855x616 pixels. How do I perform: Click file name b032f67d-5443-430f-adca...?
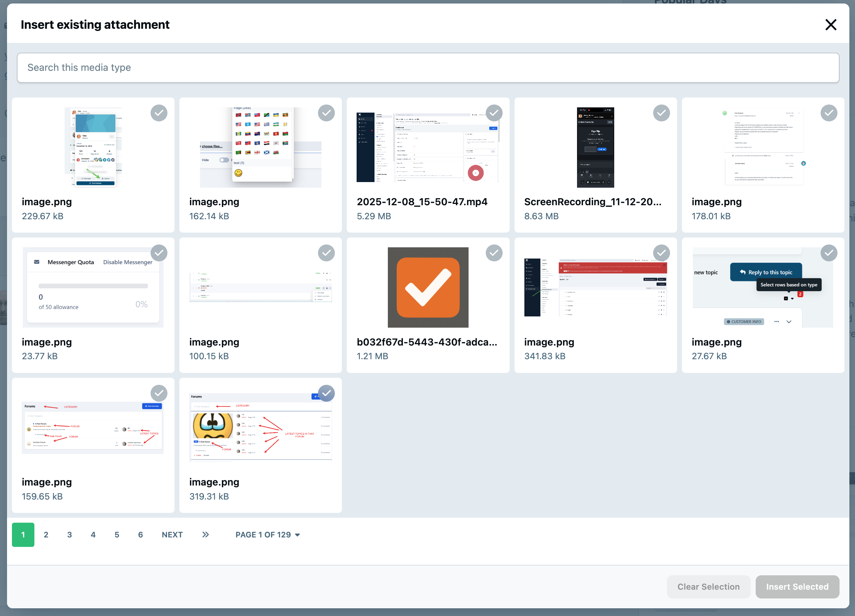427,342
